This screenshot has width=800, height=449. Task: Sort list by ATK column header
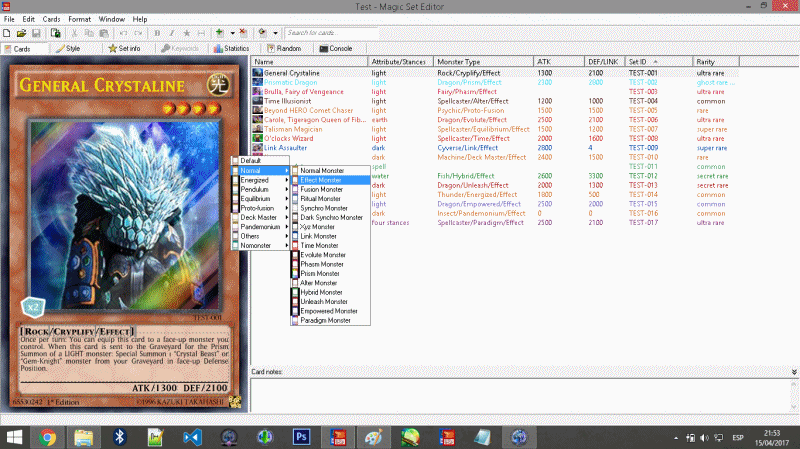click(x=559, y=62)
